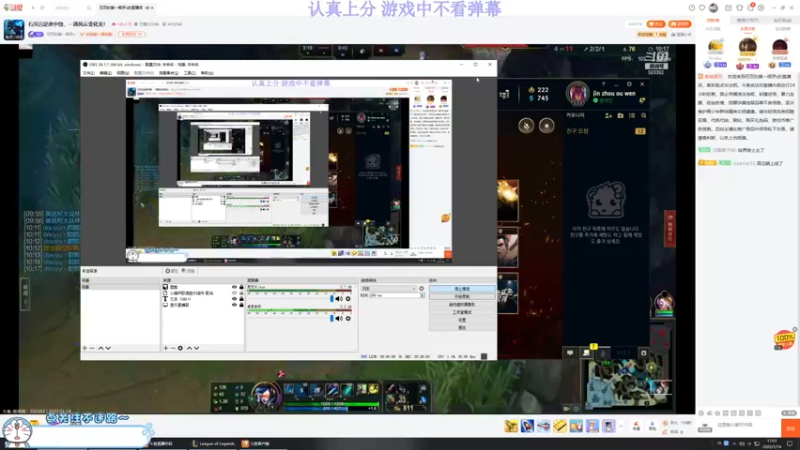Open settings gear of first mixer channel
This screenshot has width=800, height=450.
[348, 299]
